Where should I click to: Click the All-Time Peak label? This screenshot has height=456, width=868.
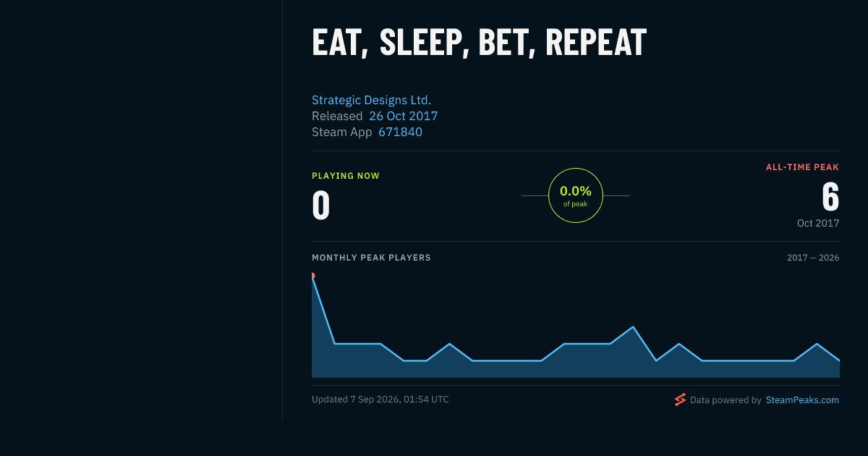802,167
